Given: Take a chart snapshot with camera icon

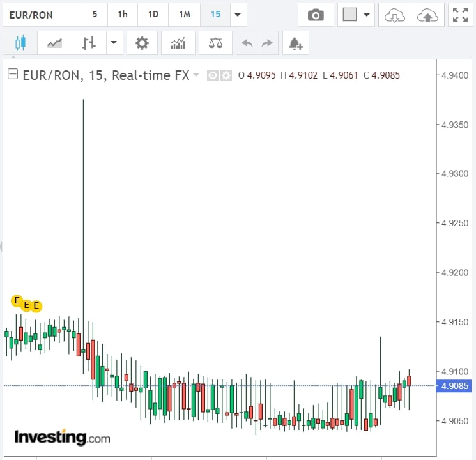Looking at the screenshot, I should point(316,15).
